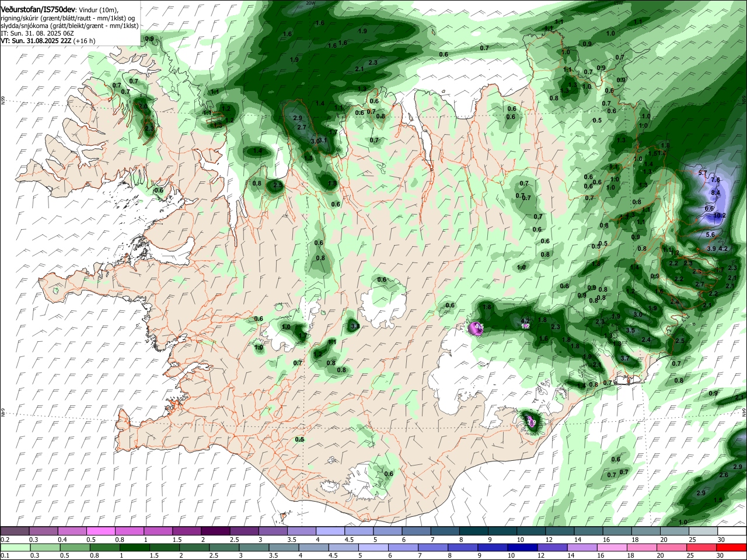Pick the upper legend swatch between 9 and 10

(x=502, y=531)
